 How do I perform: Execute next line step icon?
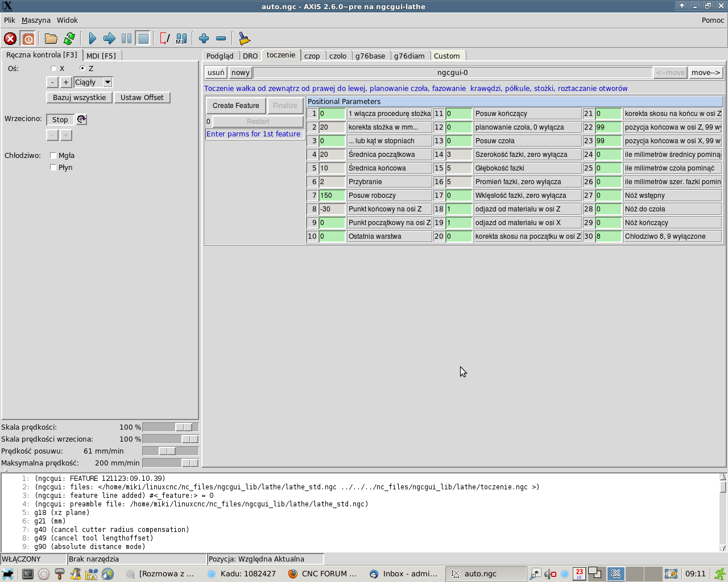click(x=109, y=39)
